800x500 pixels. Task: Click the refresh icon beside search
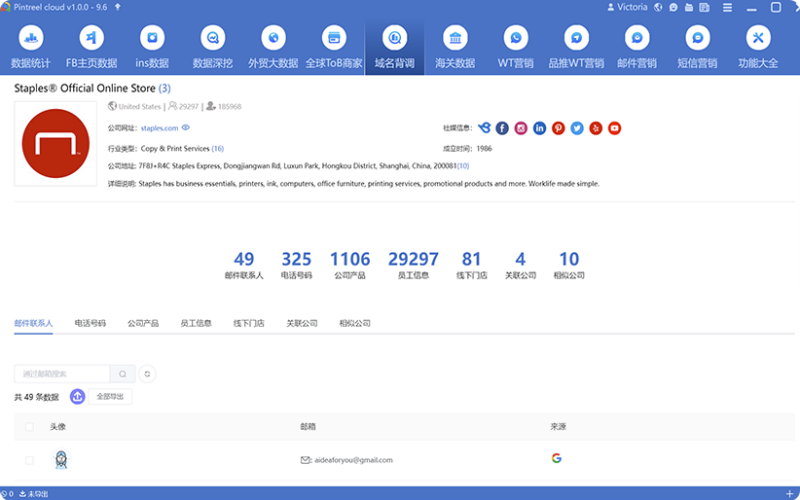tap(147, 374)
